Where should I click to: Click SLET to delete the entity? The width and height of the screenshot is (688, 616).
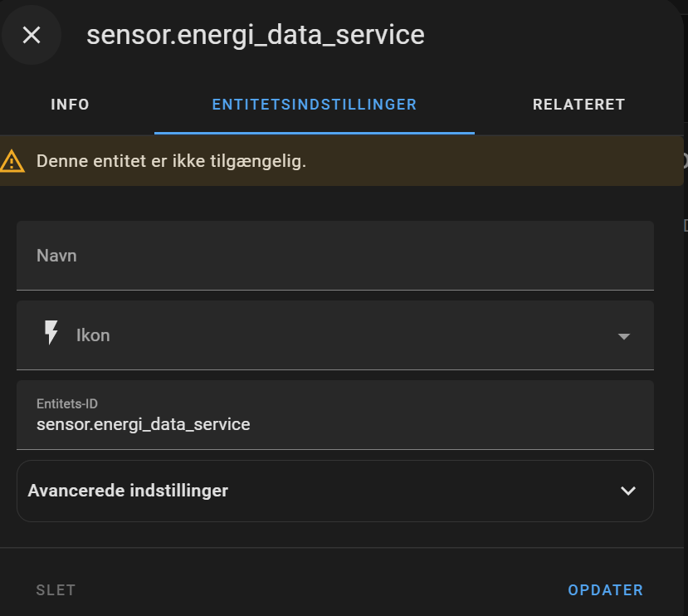(56, 589)
